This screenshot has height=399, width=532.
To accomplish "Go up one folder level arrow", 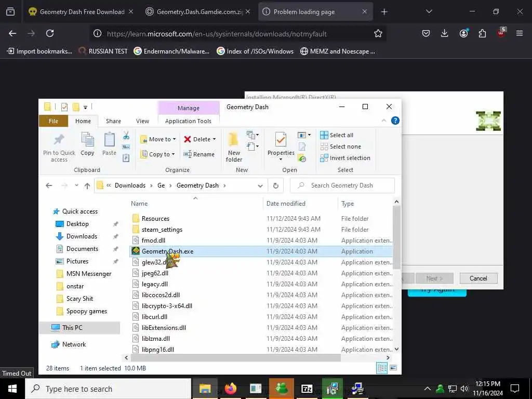I will [87, 185].
